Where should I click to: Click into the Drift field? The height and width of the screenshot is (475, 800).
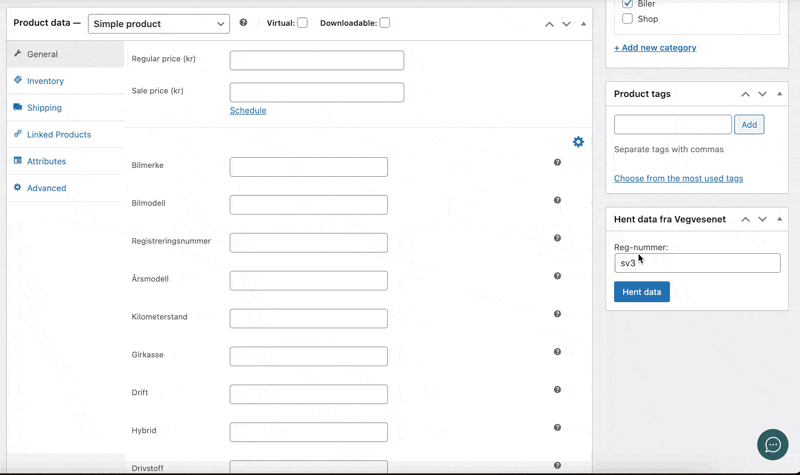coord(309,394)
